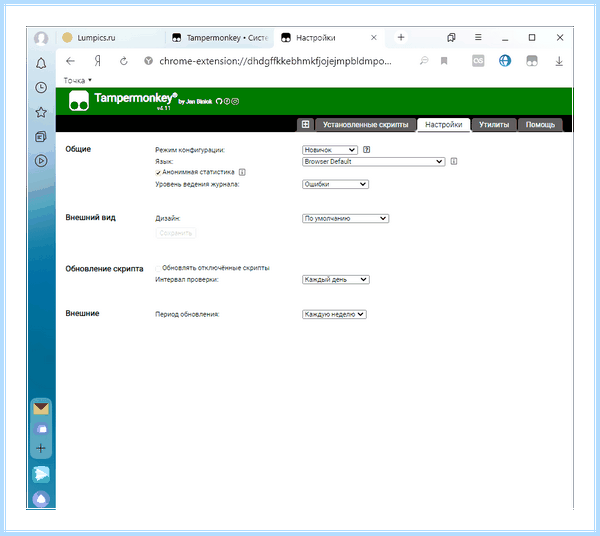Open the profile avatar in the sidebar
Screen dimensions: 600x536
[41, 38]
